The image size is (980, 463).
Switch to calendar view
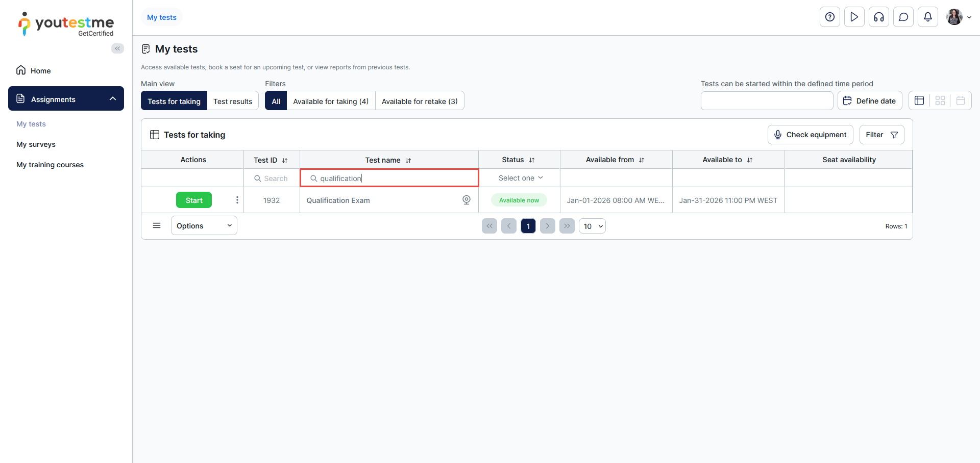(x=960, y=100)
